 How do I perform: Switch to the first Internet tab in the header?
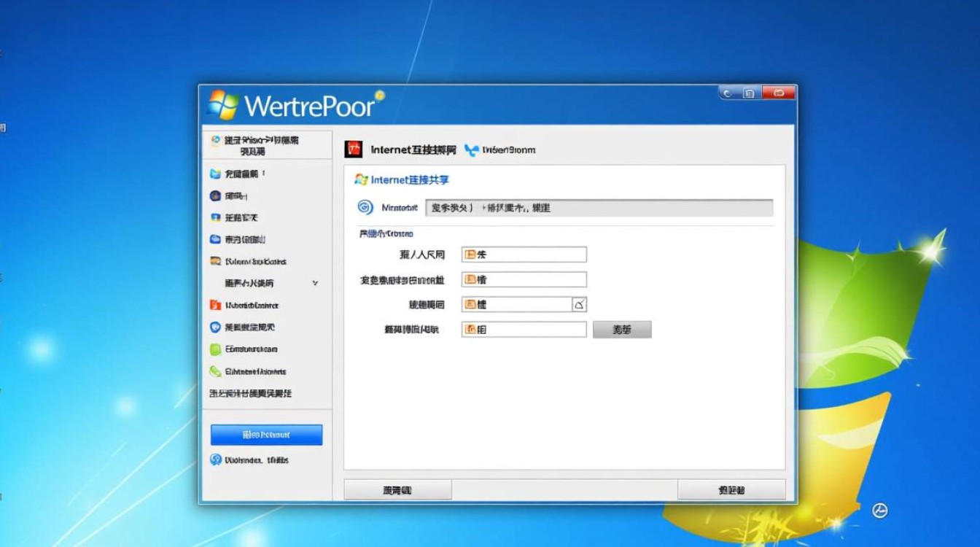click(413, 150)
